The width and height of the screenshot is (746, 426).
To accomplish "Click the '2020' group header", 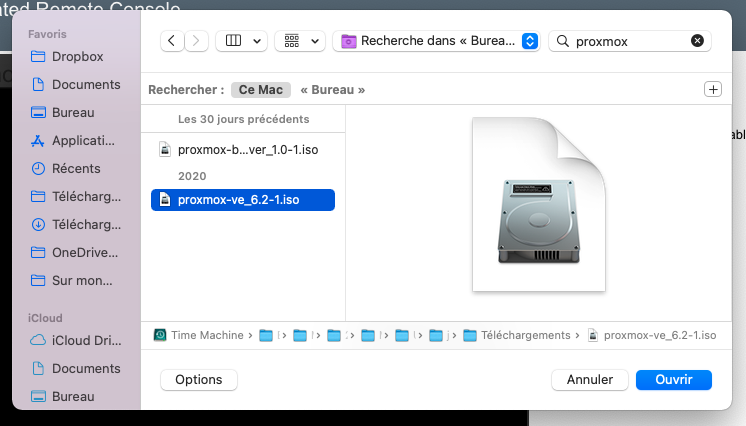I will pyautogui.click(x=192, y=176).
